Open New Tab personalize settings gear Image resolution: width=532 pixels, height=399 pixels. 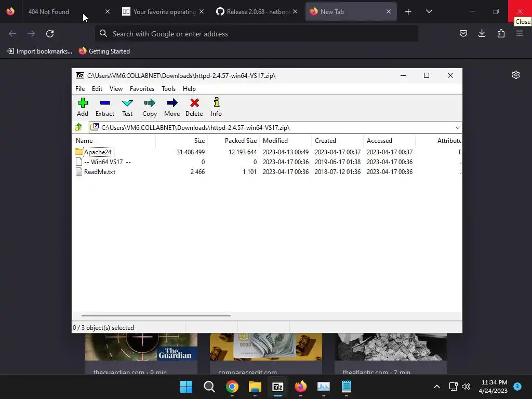[516, 75]
